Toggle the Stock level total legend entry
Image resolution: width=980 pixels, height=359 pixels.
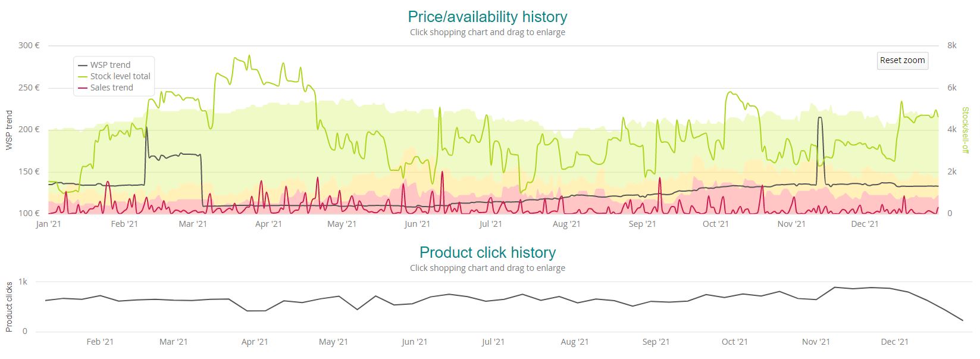120,76
